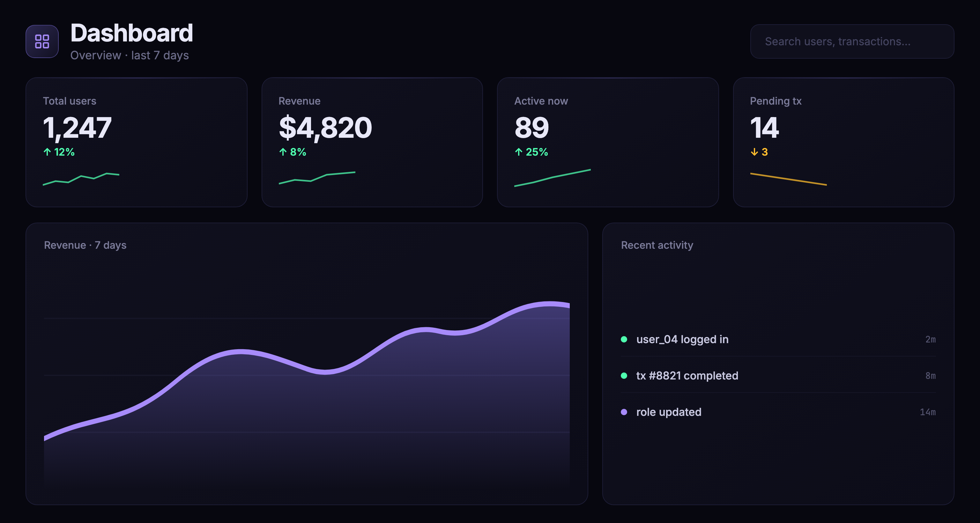Click the green dot beside tx #8821 completed
This screenshot has height=523, width=980.
point(624,376)
